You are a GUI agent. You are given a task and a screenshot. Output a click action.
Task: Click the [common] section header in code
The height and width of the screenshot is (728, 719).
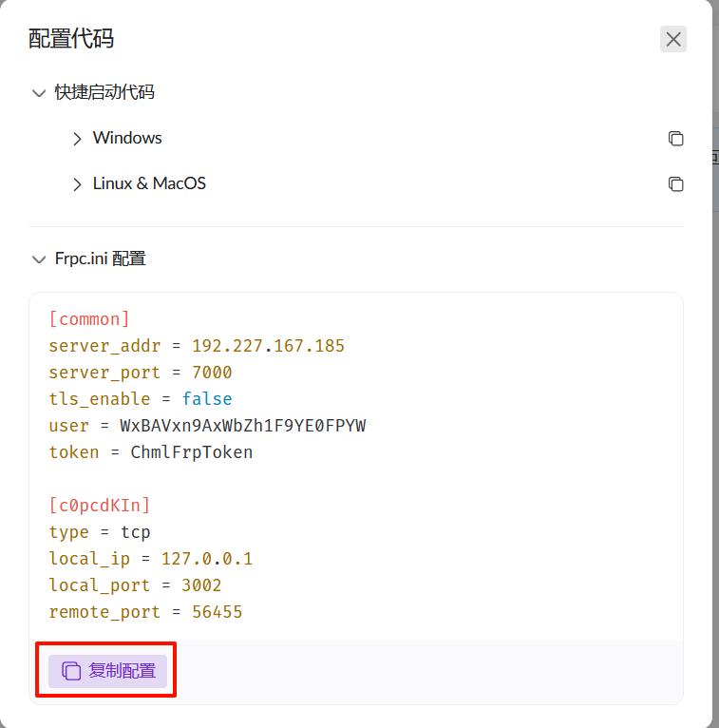pyautogui.click(x=89, y=319)
